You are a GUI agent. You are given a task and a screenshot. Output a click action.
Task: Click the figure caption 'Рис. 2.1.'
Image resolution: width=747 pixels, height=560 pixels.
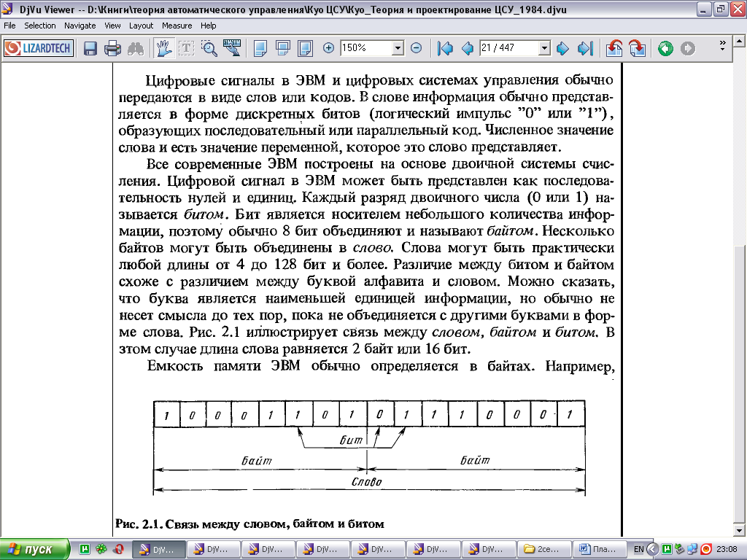[x=139, y=524]
